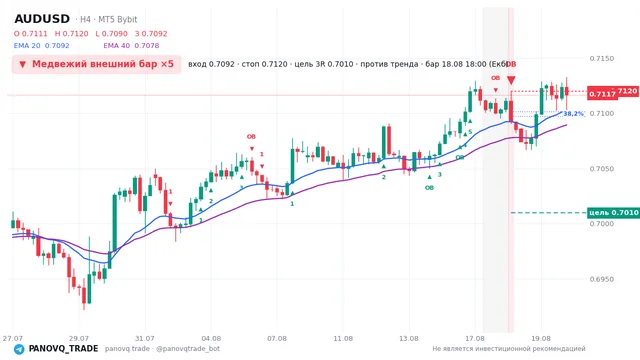Click the 31.07 date axis label
The height and width of the screenshot is (360, 640).
click(145, 338)
